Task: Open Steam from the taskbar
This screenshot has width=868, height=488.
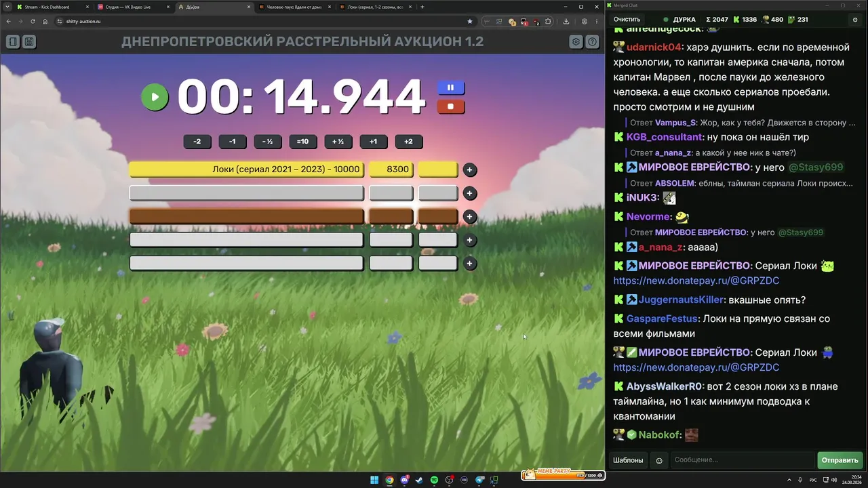Action: coord(420,481)
